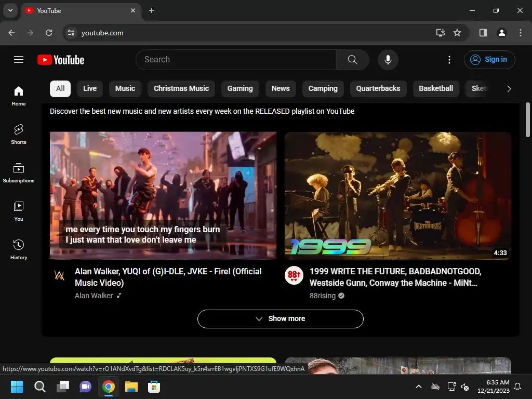Click the Chrome icon on the taskbar
532x399 pixels.
pos(109,387)
